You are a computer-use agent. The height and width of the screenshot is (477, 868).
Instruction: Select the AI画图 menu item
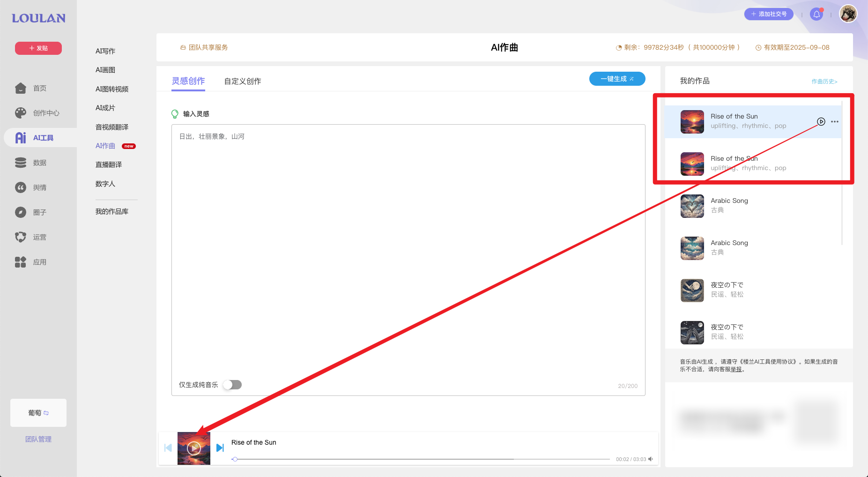point(105,69)
